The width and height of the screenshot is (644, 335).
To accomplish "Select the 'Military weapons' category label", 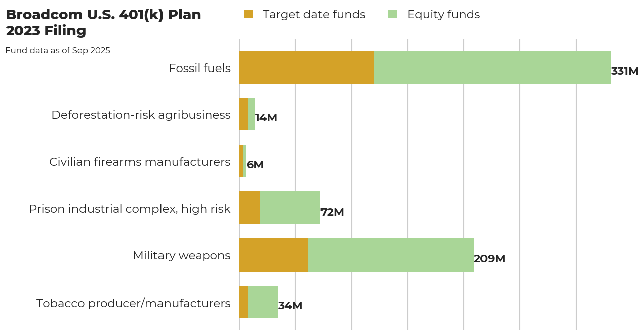I will point(182,255).
